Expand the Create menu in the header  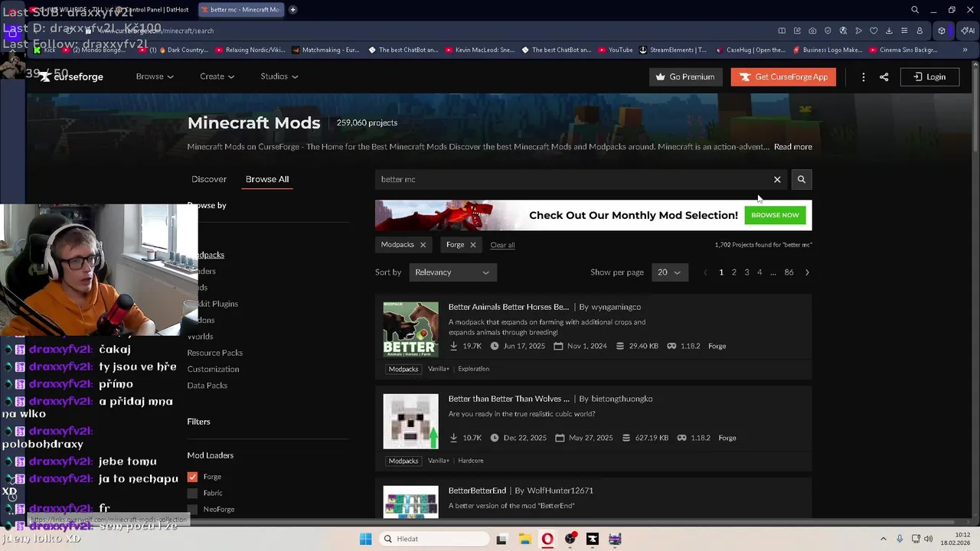(217, 77)
